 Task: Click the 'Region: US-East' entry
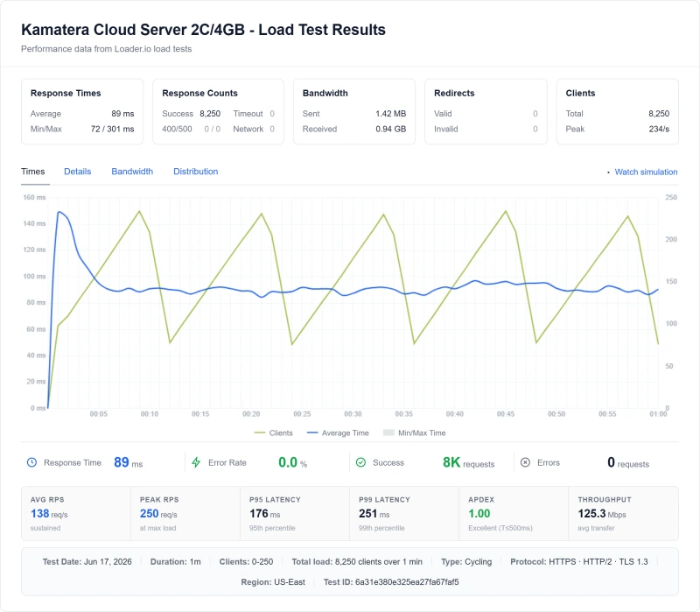tap(273, 582)
